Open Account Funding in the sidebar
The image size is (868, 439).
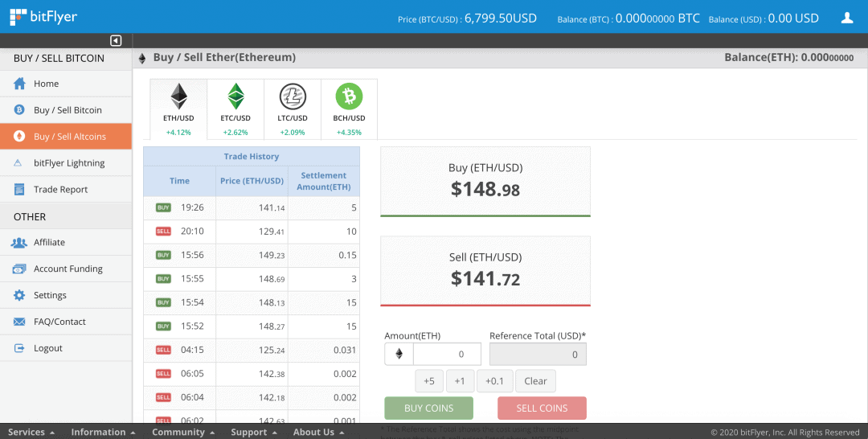point(66,269)
